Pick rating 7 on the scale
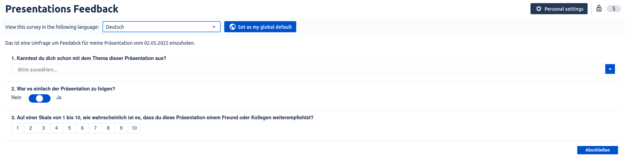The width and height of the screenshot is (644, 164). tap(96, 128)
